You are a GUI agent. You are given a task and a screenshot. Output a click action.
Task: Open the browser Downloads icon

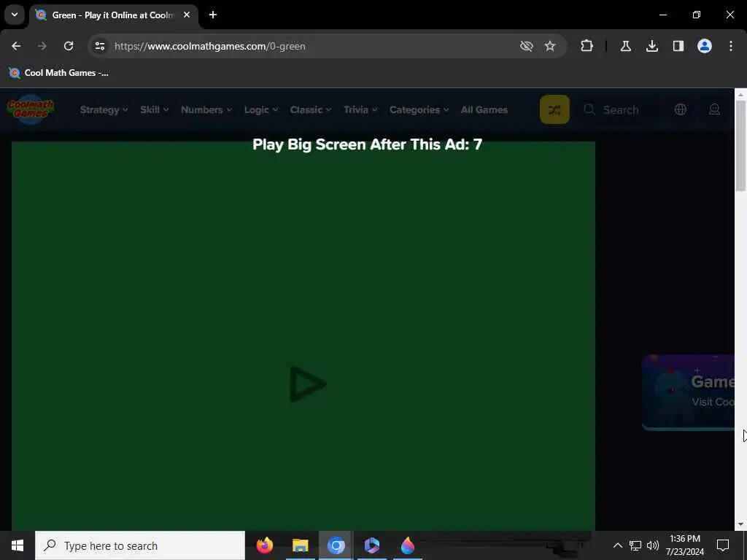(x=652, y=46)
